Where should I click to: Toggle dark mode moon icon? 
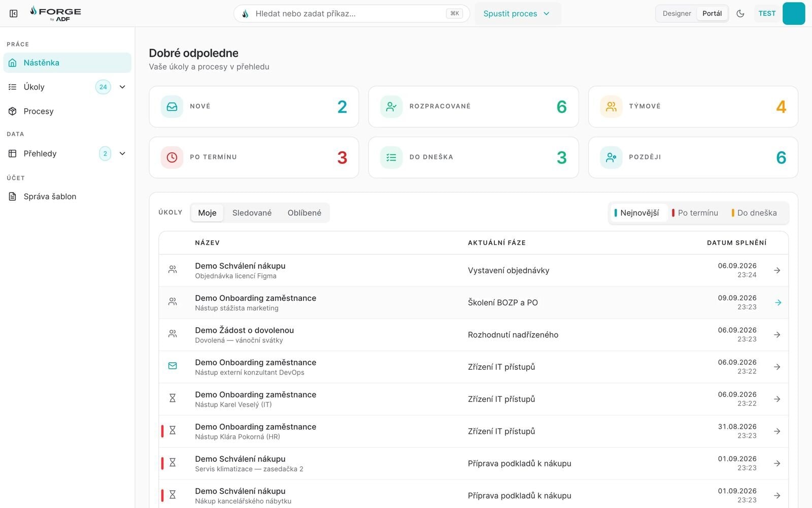740,14
